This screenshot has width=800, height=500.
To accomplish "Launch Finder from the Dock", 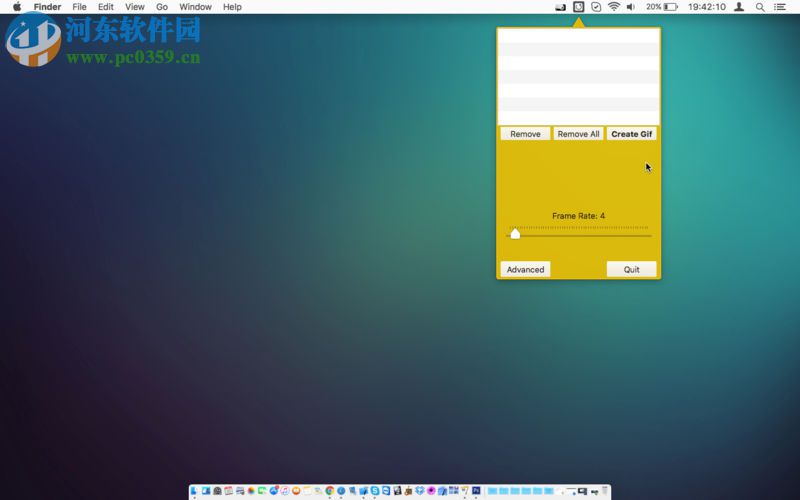I will (194, 491).
